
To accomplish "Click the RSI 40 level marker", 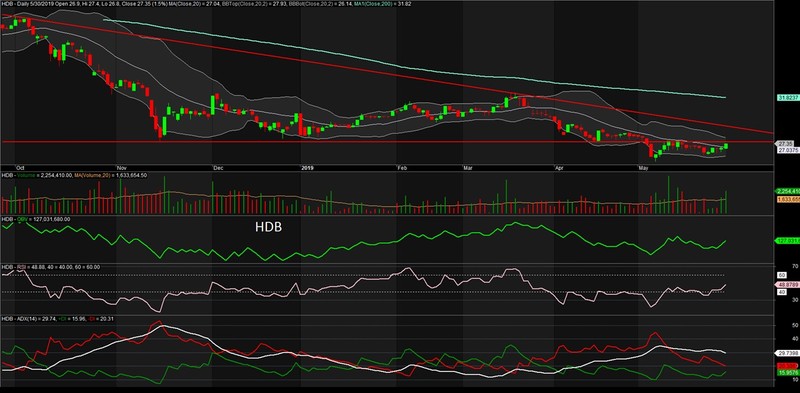I will coord(781,292).
